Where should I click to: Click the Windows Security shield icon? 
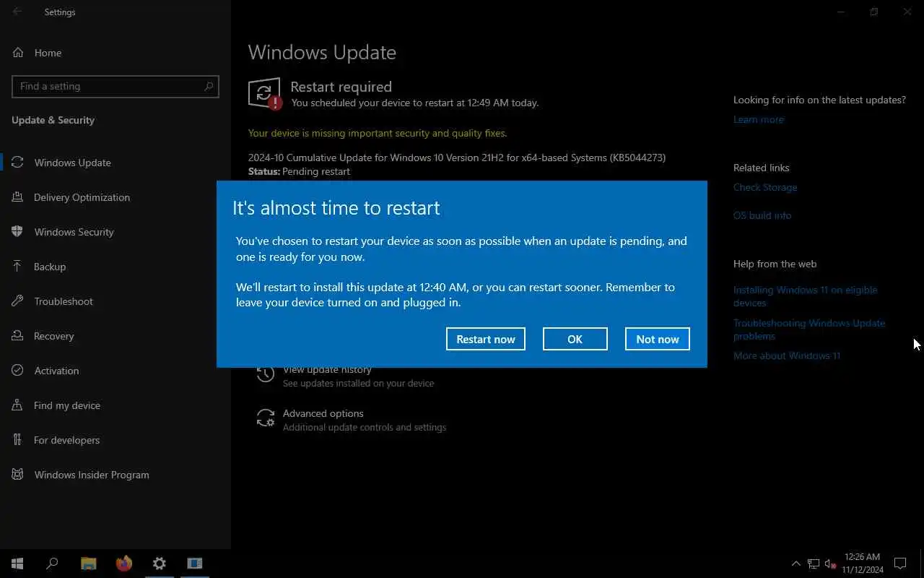coord(18,232)
